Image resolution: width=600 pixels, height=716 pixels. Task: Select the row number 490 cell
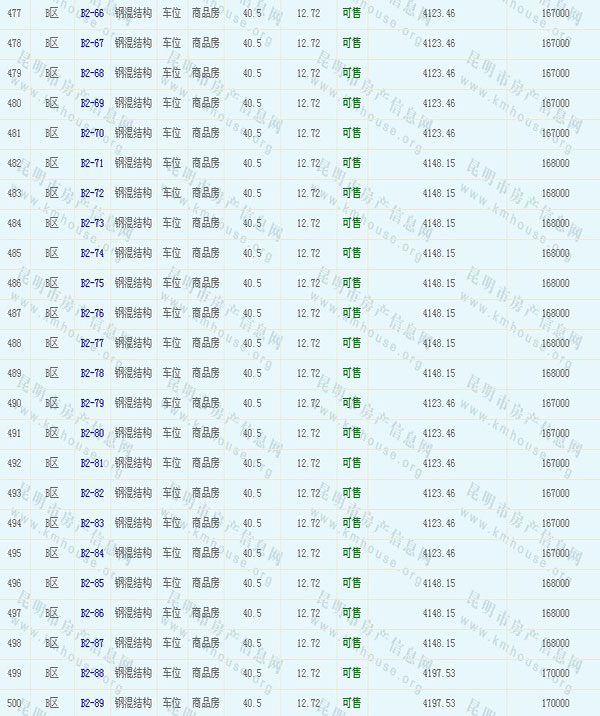pyautogui.click(x=14, y=404)
